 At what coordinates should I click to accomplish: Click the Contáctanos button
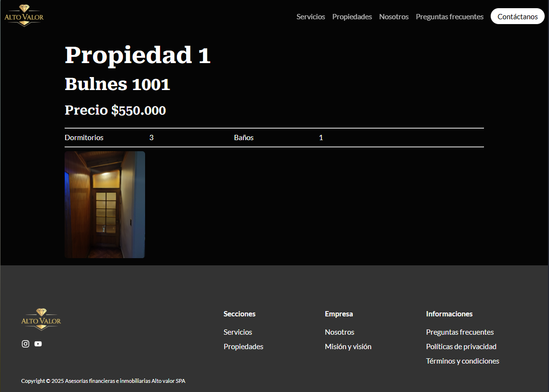pyautogui.click(x=517, y=16)
